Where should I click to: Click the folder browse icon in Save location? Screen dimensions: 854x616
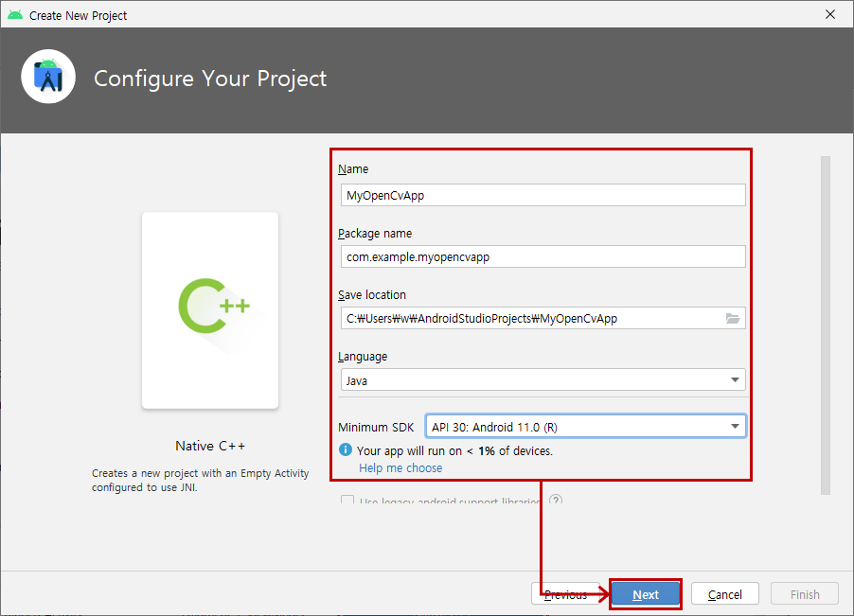(733, 318)
